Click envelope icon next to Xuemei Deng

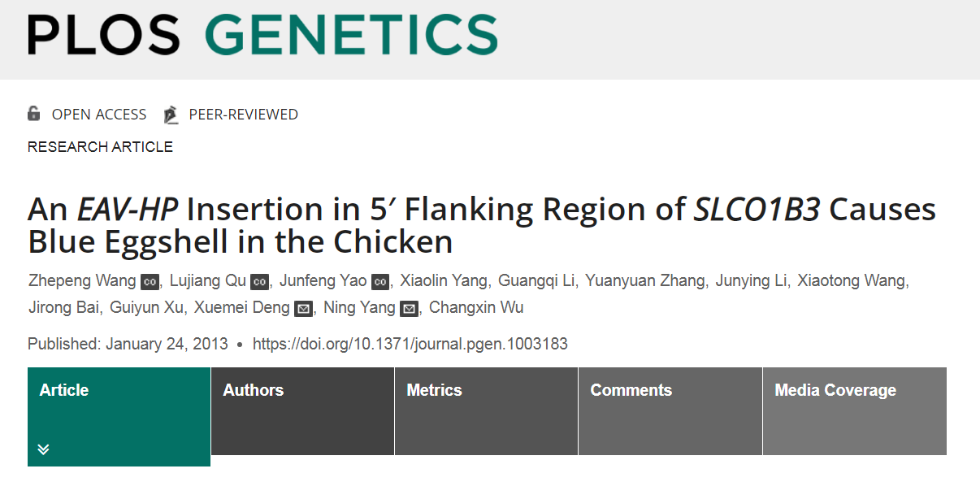303,309
